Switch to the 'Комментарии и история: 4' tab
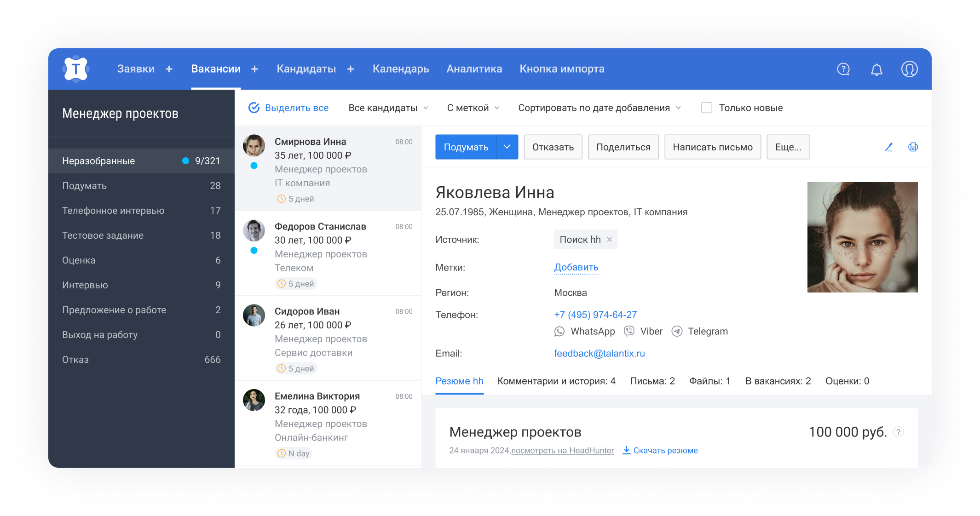This screenshot has height=516, width=980. tap(556, 381)
